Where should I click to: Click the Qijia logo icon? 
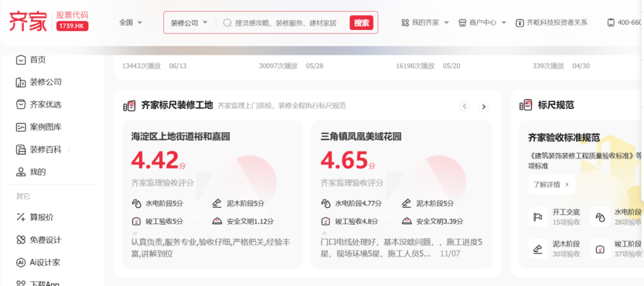pyautogui.click(x=27, y=21)
